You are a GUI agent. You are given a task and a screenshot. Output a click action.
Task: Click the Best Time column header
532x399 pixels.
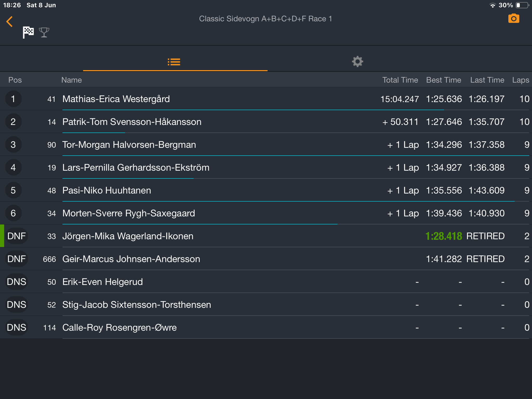click(x=444, y=80)
